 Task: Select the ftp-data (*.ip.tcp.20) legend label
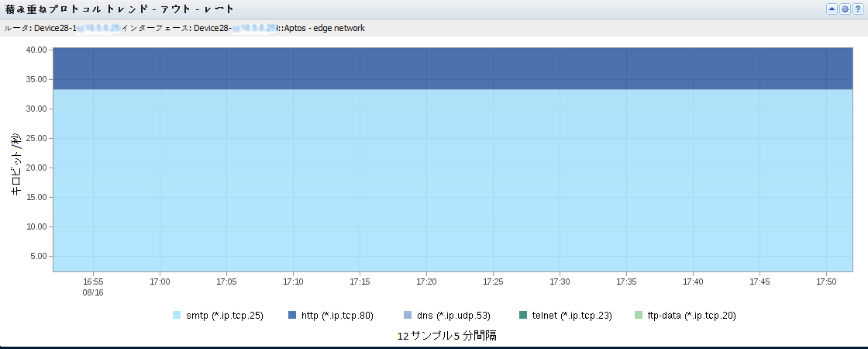(x=691, y=316)
